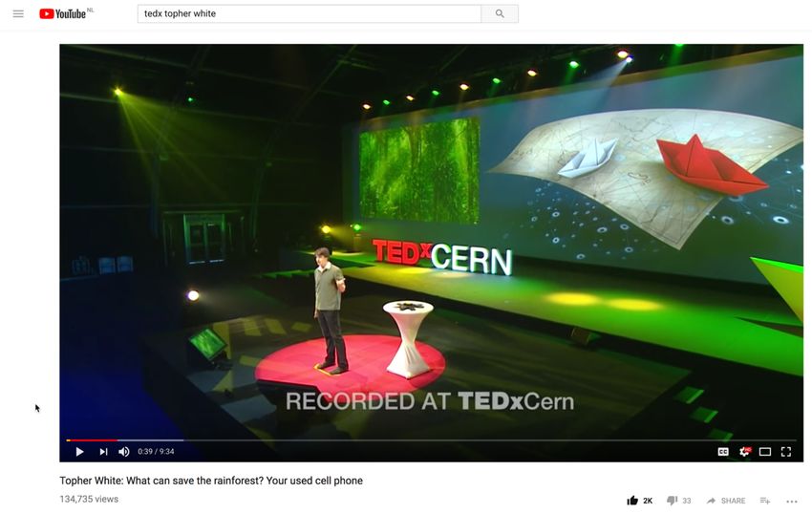812x514 pixels.
Task: Mute the video with speaker icon
Action: pos(124,452)
